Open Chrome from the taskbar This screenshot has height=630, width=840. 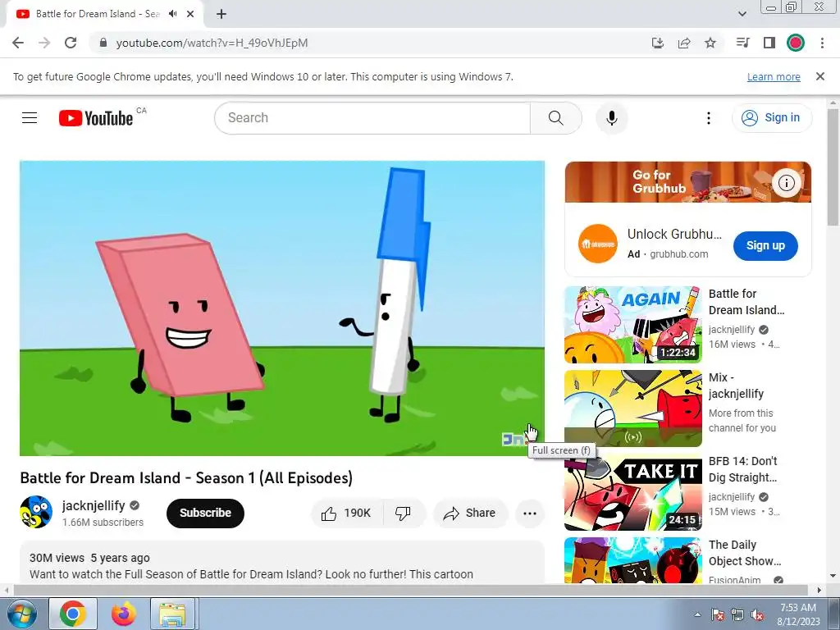(x=73, y=614)
